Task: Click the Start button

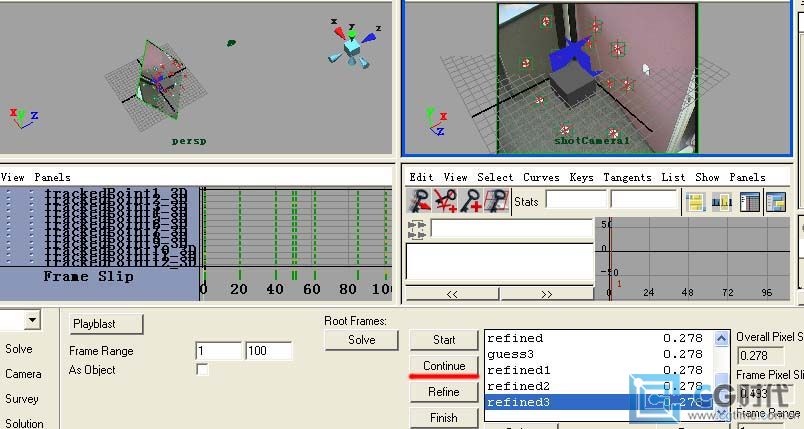Action: coord(444,340)
